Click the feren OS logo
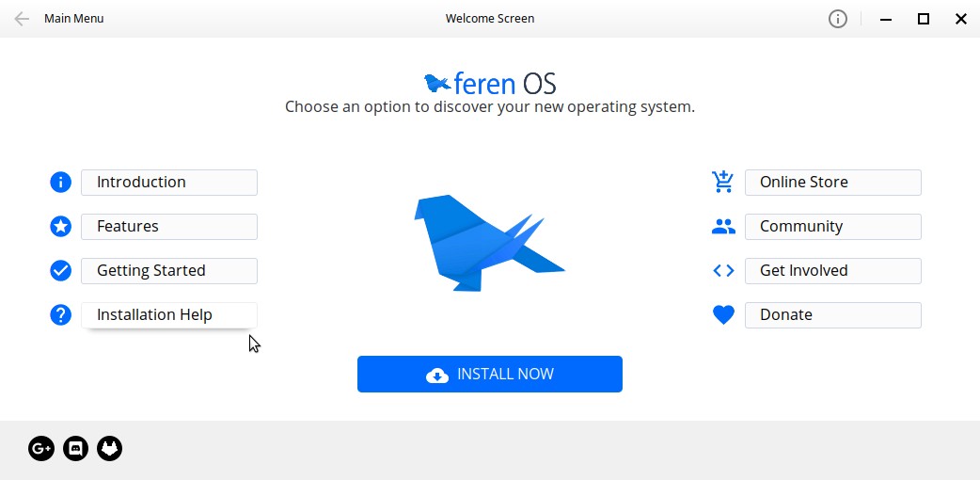The height and width of the screenshot is (480, 980). pyautogui.click(x=490, y=83)
